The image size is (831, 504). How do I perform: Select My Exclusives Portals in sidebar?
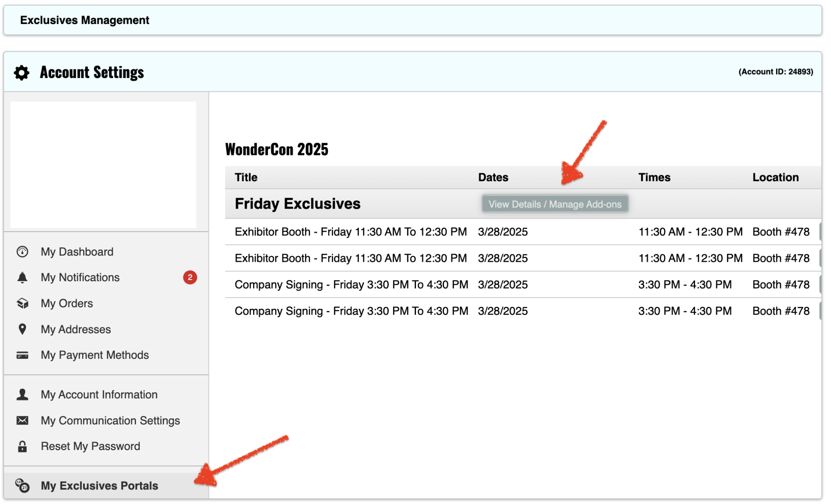pyautogui.click(x=99, y=485)
